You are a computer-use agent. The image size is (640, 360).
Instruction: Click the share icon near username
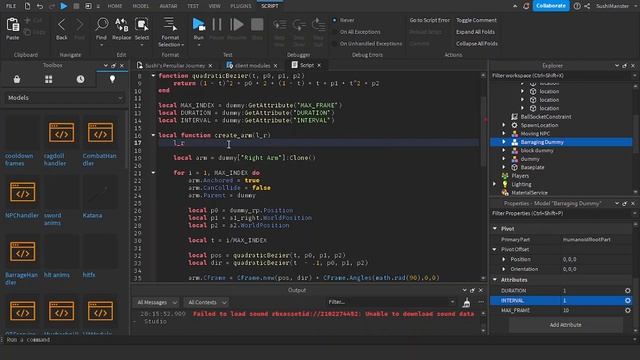(587, 6)
